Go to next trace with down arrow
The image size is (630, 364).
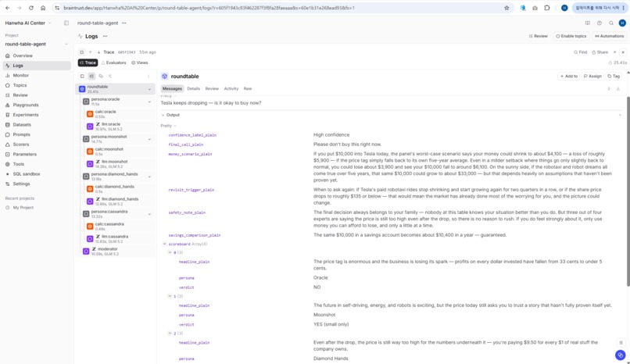pos(98,52)
